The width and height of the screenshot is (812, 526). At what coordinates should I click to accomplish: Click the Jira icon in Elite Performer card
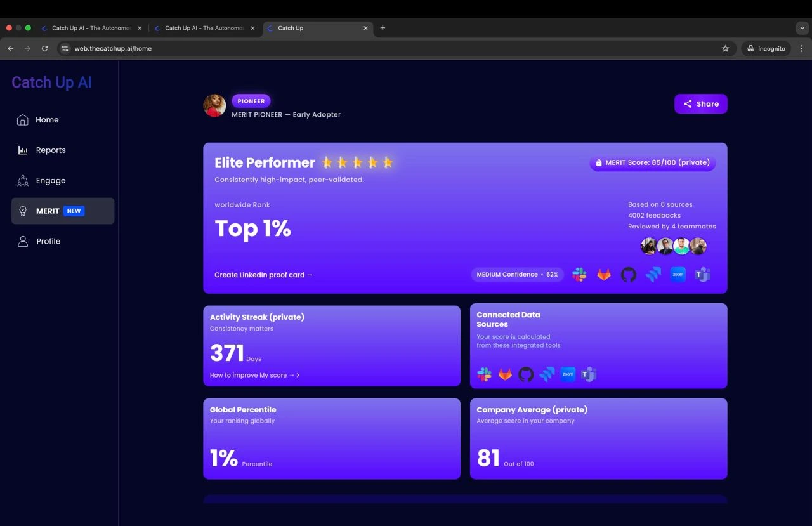click(653, 275)
